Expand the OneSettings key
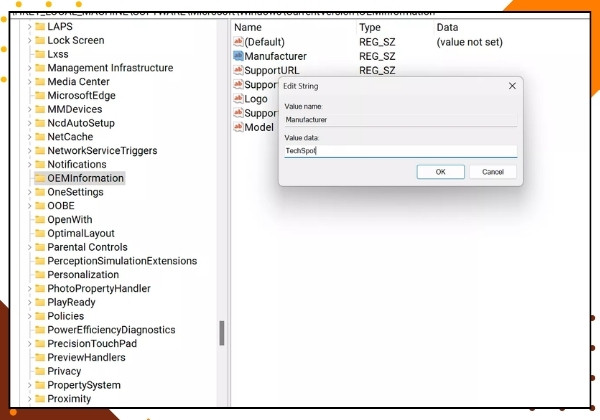This screenshot has width=600, height=420. click(x=29, y=192)
